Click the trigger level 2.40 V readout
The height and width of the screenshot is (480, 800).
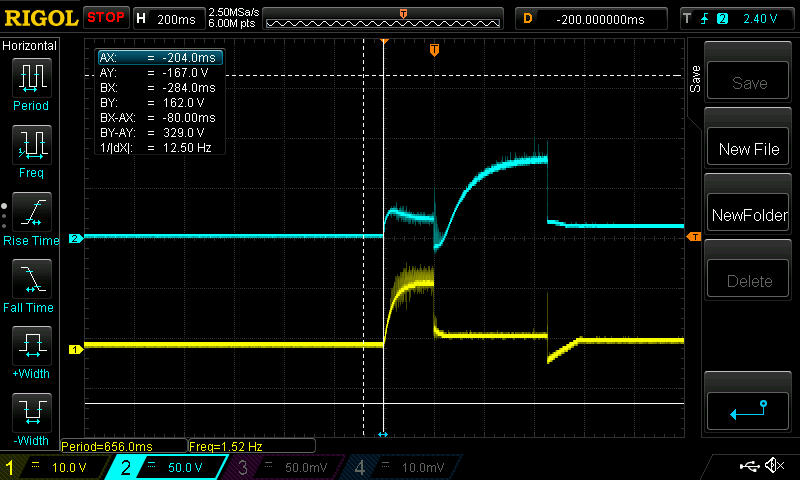[766, 19]
